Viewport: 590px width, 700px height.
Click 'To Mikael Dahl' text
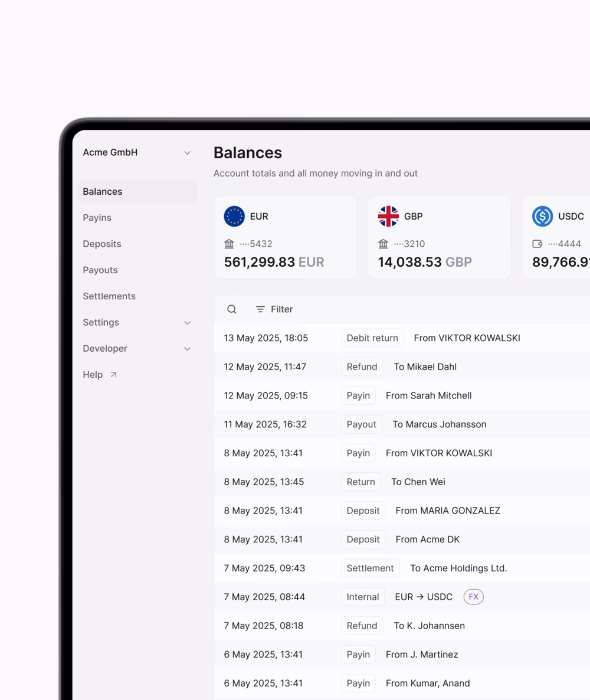[425, 367]
